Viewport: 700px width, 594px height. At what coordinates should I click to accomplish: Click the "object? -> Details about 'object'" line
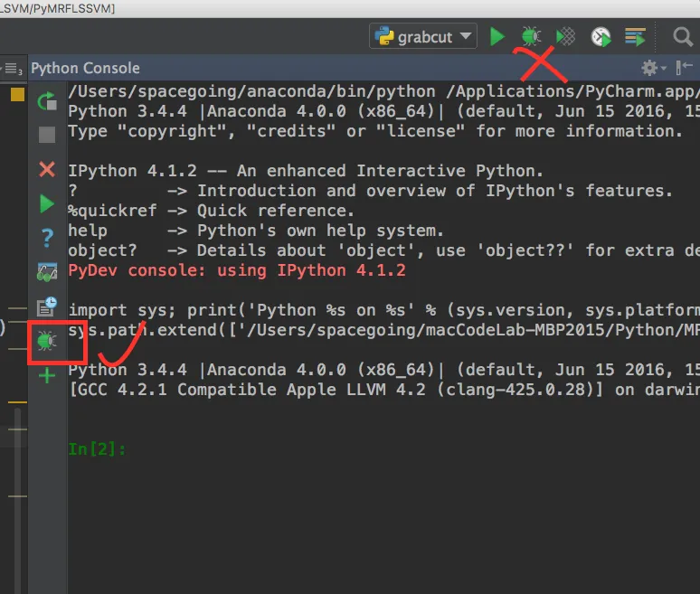[384, 250]
